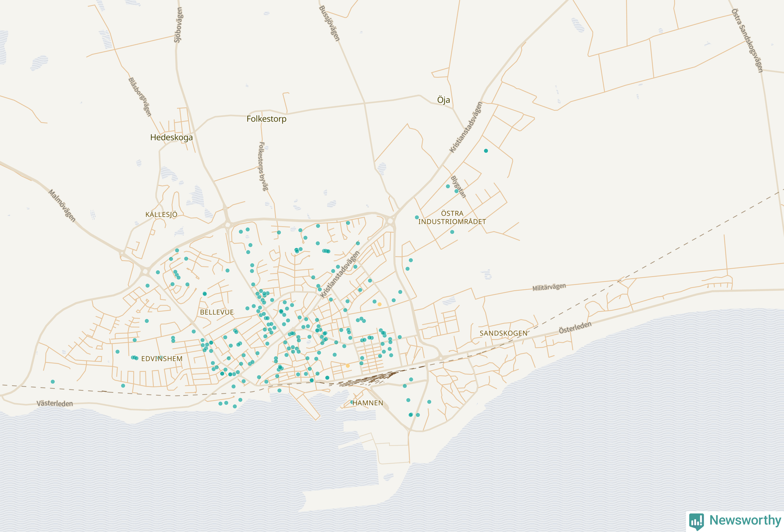Click the Österleden road label
Image resolution: width=784 pixels, height=532 pixels.
point(575,327)
